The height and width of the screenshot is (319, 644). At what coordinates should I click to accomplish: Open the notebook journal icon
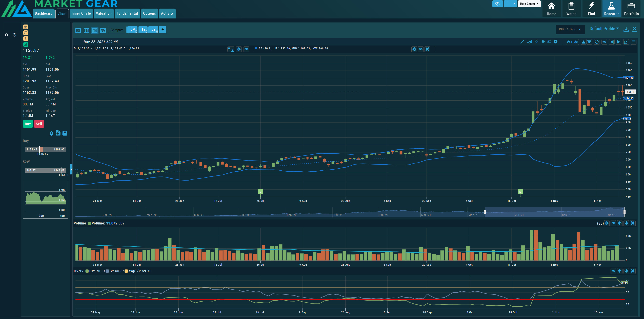tap(65, 133)
